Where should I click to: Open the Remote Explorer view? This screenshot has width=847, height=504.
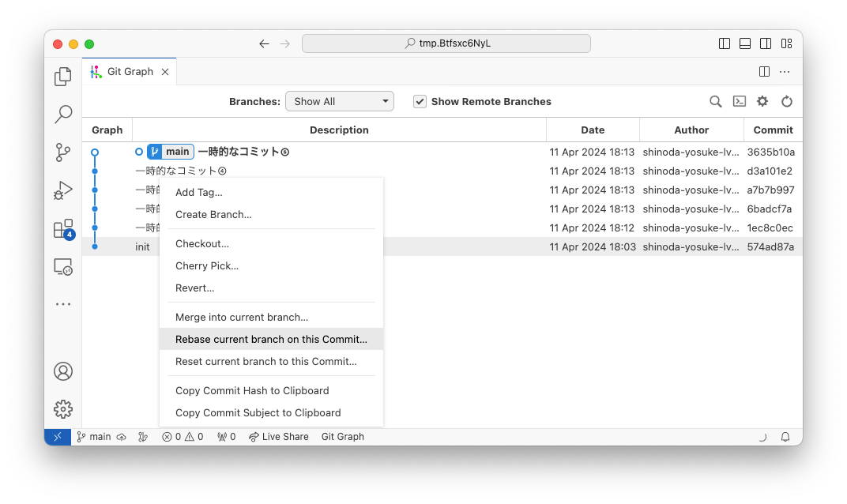63,267
